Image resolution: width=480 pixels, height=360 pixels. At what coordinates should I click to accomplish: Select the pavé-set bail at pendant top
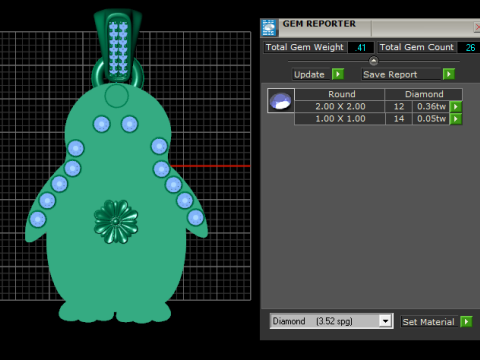click(x=118, y=45)
